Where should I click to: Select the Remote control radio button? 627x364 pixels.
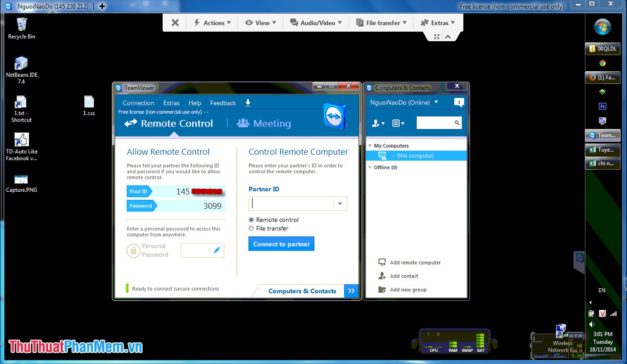[251, 219]
